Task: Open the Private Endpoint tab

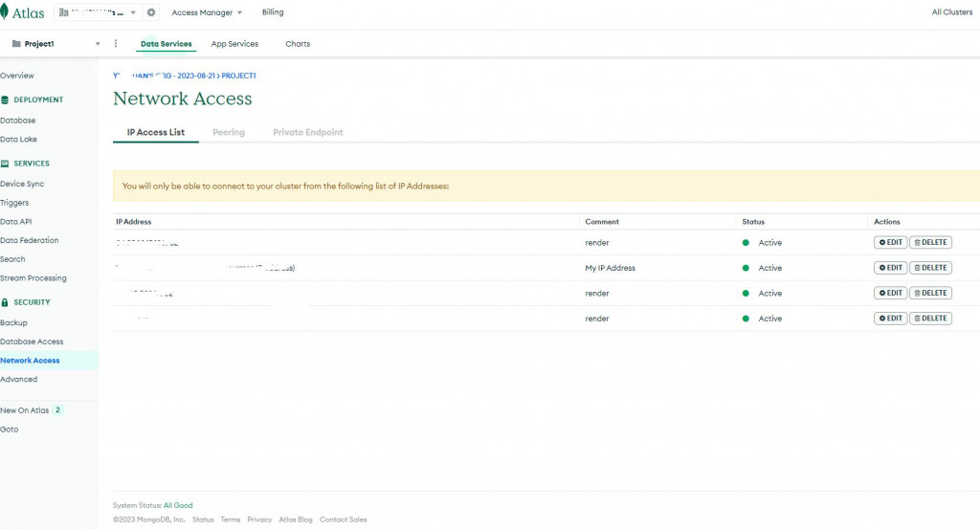Action: click(x=307, y=132)
